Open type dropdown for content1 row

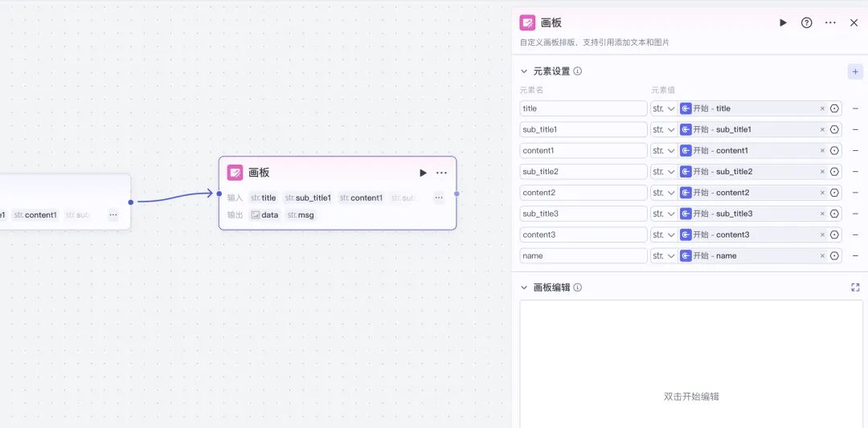[664, 150]
